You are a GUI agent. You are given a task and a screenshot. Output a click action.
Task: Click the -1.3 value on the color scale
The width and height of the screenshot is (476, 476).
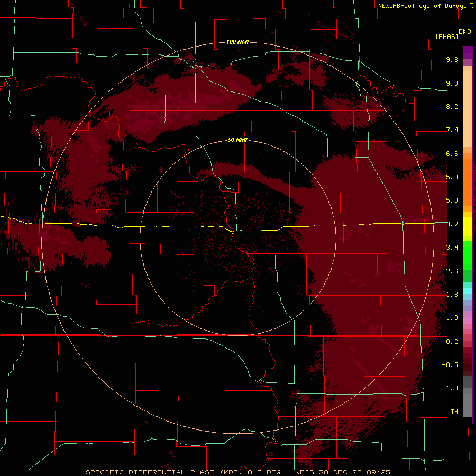(450, 388)
